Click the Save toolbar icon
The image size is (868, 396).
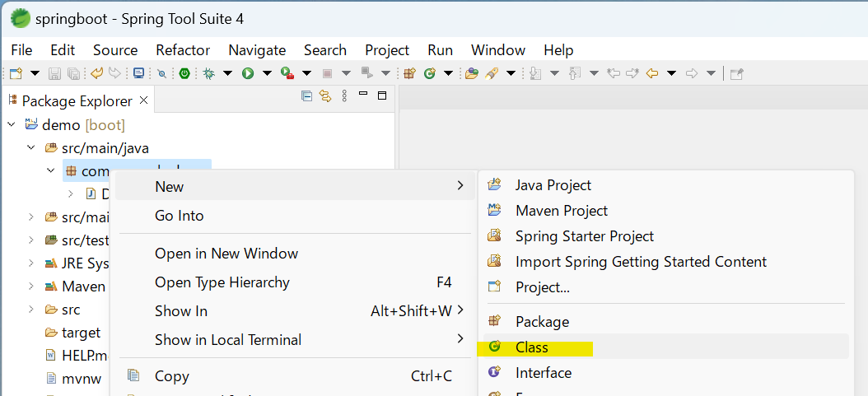tap(55, 73)
